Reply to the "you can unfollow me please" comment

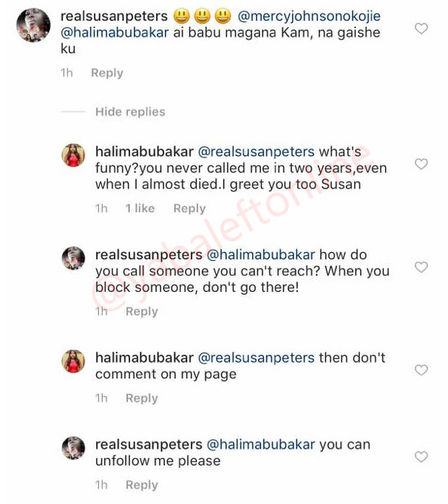coord(141,485)
